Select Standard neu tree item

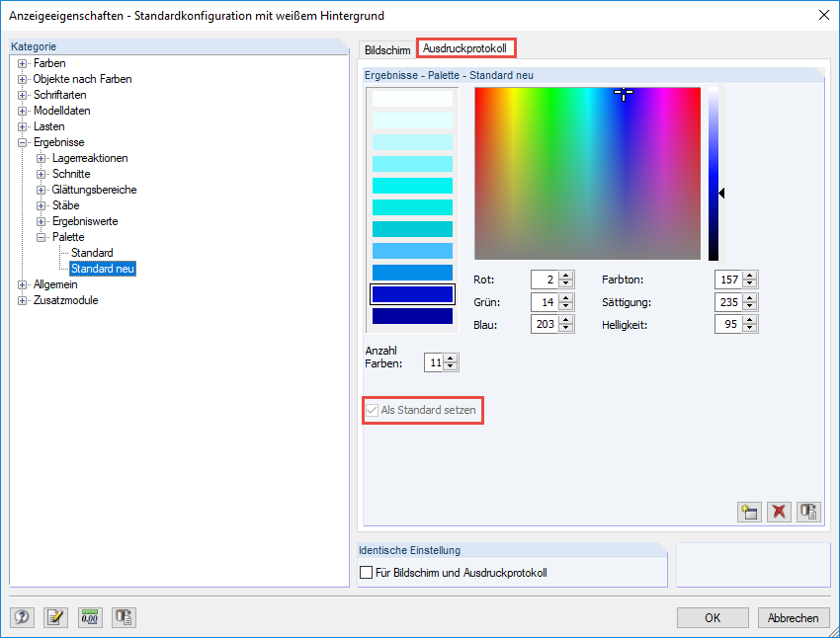(x=103, y=269)
